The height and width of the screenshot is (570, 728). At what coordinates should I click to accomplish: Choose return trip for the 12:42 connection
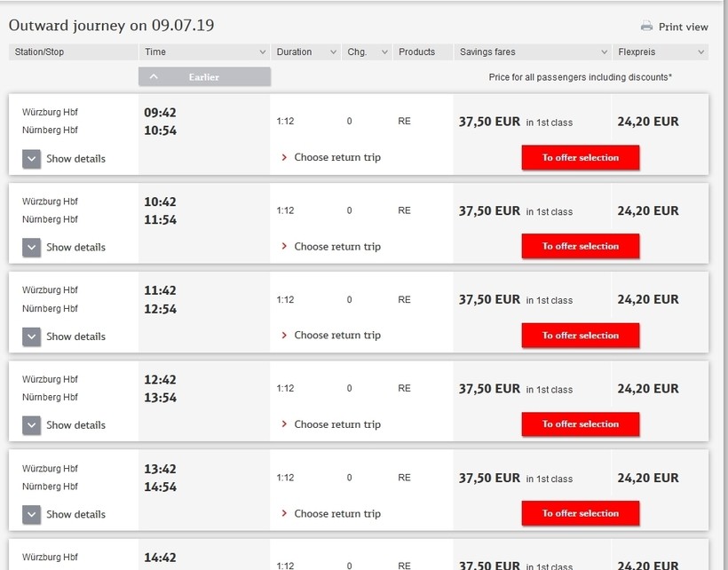[x=336, y=424]
